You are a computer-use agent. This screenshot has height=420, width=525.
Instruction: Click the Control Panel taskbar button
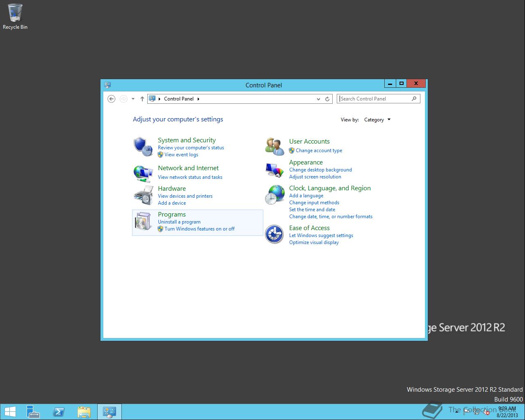tap(110, 412)
